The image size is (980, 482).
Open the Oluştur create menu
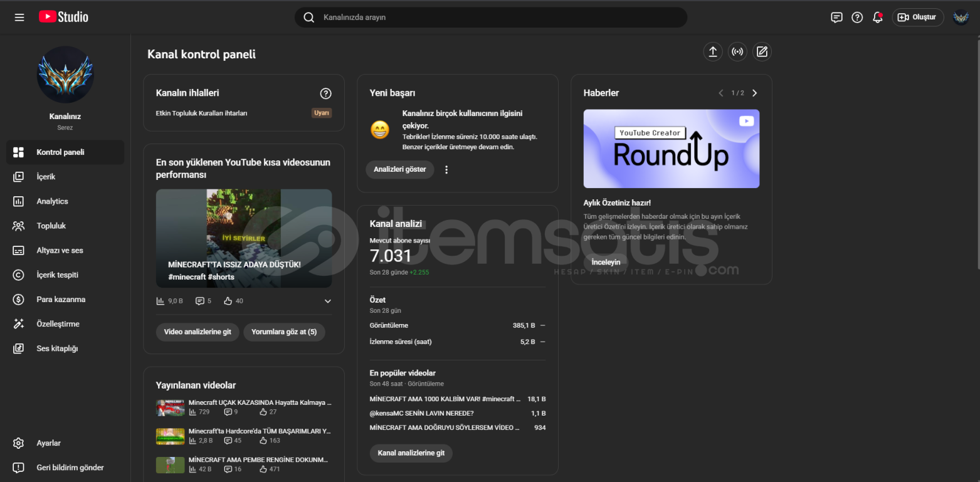917,18
